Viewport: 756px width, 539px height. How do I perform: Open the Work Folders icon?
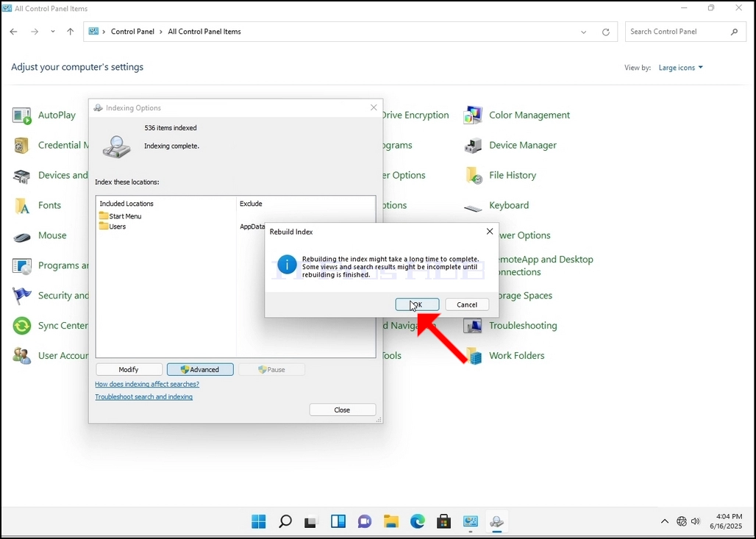(475, 357)
